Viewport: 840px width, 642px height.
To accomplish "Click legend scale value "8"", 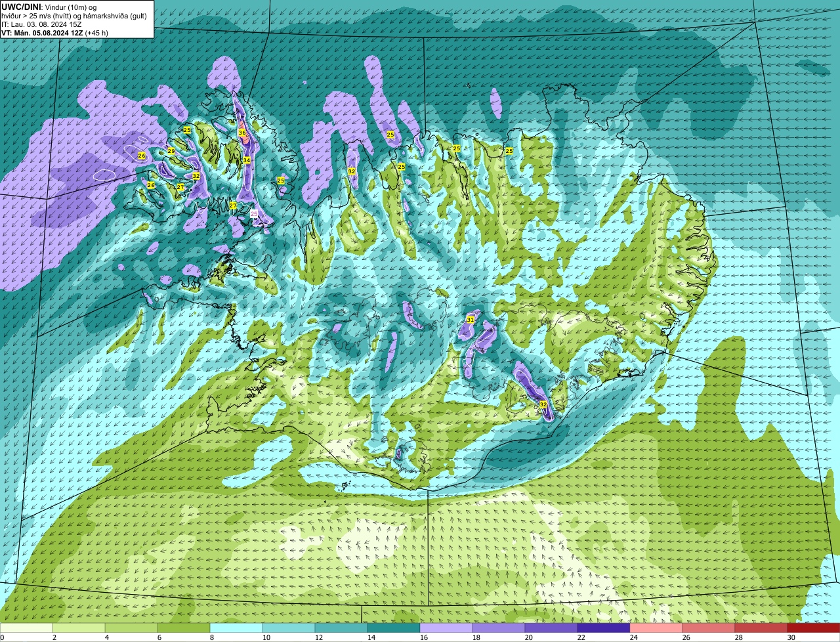I will pyautogui.click(x=212, y=637).
